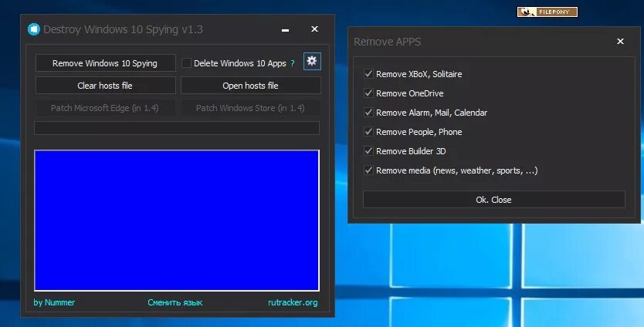Uncheck Remove Builder 3D

368,151
